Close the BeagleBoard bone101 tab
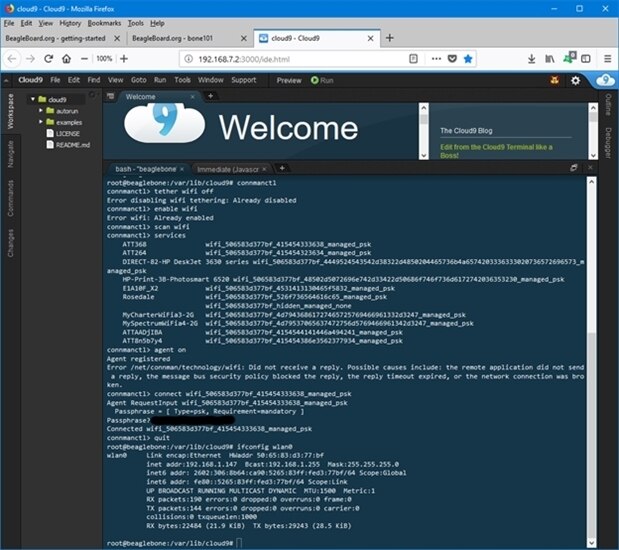The height and width of the screenshot is (550, 619). [x=244, y=38]
